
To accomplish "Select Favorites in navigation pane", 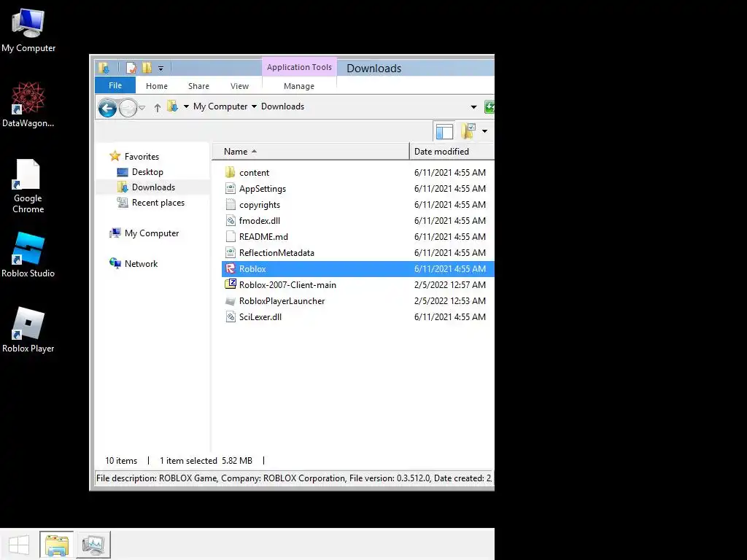I will [142, 157].
